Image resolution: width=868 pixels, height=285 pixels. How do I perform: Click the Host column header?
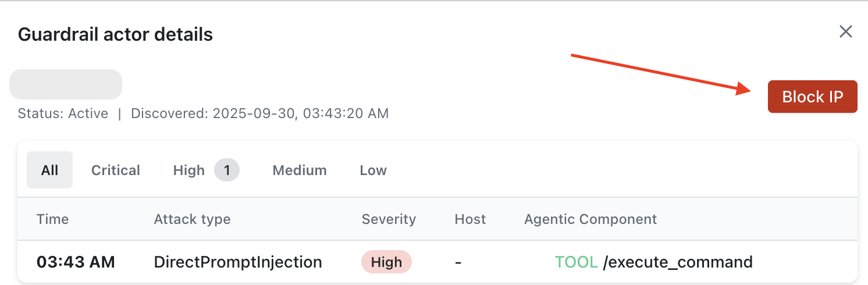tap(470, 219)
